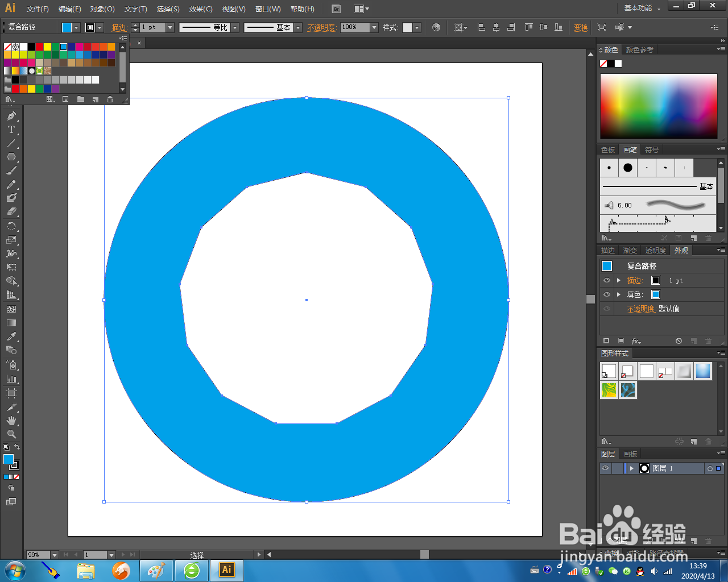
Task: Select the Symbol Sprayer tool
Action: 11,365
